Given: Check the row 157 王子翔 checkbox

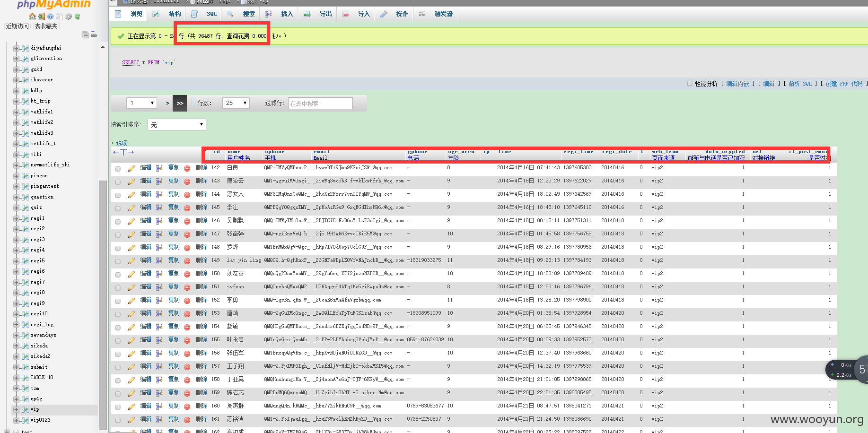Looking at the screenshot, I should tap(118, 367).
